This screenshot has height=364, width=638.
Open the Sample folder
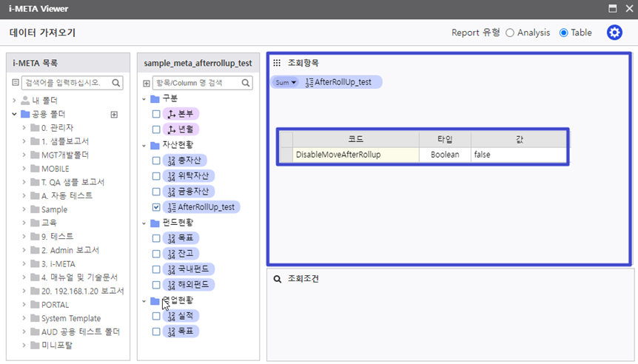(54, 209)
